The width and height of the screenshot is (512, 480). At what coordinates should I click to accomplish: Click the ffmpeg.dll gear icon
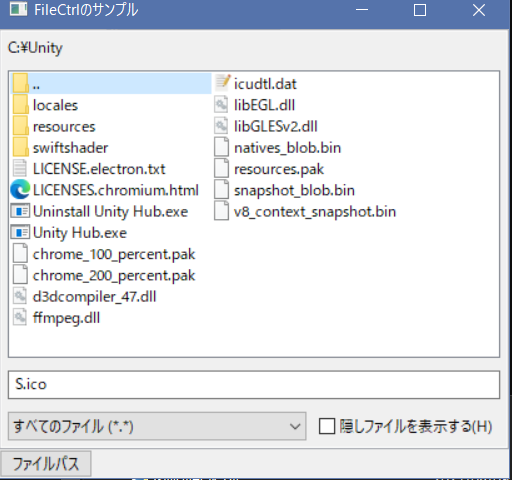(20, 318)
